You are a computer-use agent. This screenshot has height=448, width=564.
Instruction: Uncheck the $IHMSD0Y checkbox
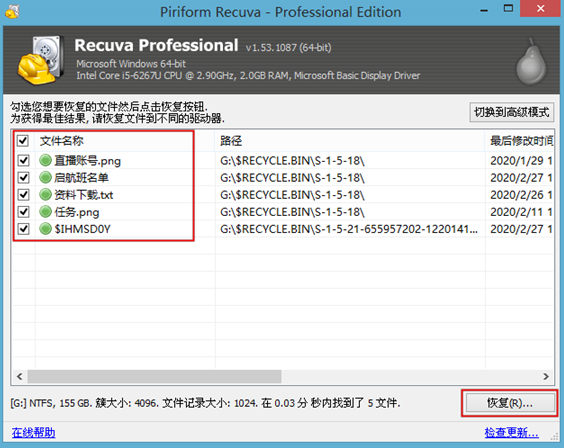click(x=24, y=229)
